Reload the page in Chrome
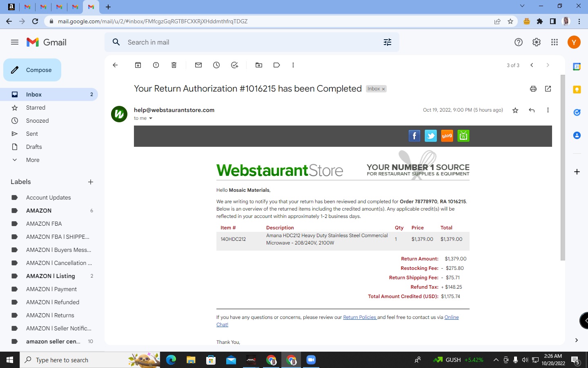The height and width of the screenshot is (368, 588). pyautogui.click(x=35, y=21)
